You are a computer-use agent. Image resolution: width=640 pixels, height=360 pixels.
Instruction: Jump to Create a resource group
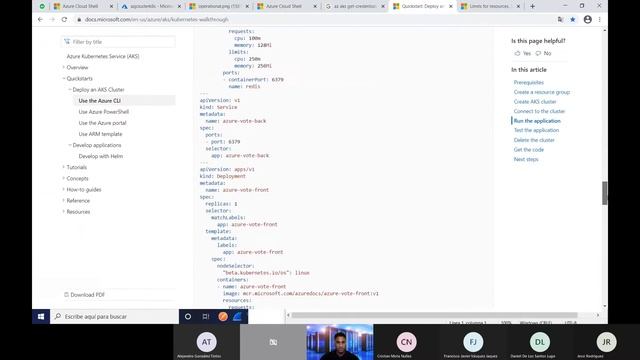coord(542,92)
